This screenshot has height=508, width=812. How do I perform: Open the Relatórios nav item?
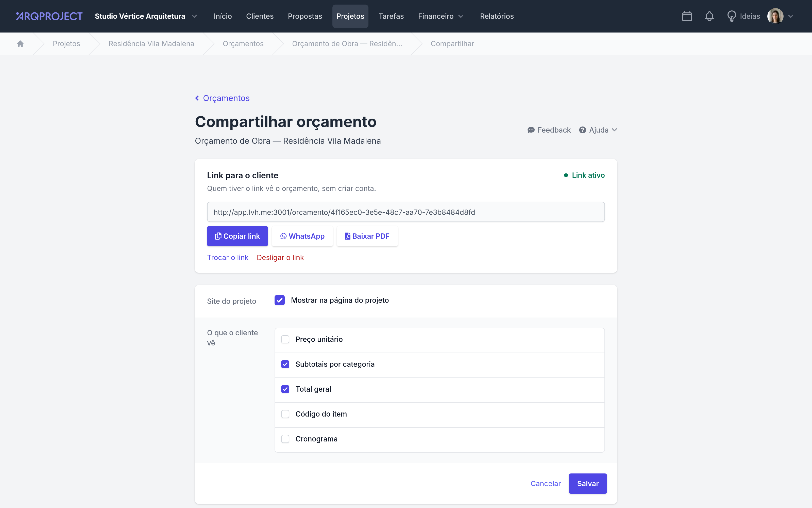(x=497, y=16)
